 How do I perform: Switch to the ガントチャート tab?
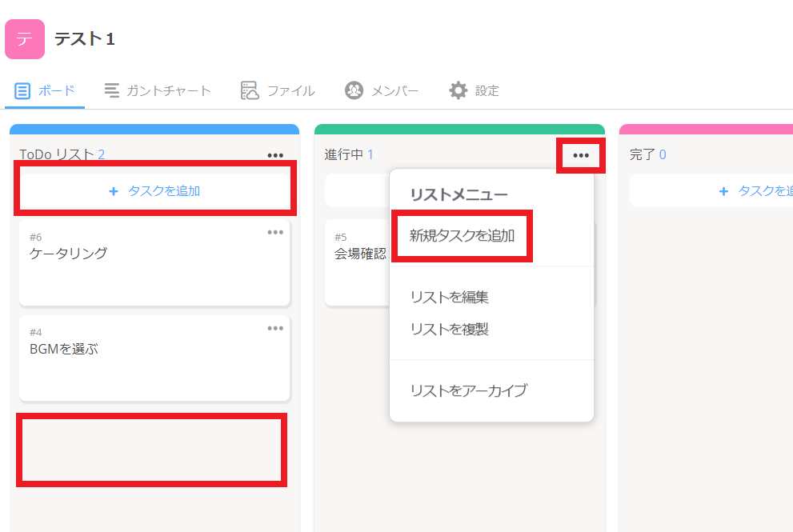[x=168, y=90]
